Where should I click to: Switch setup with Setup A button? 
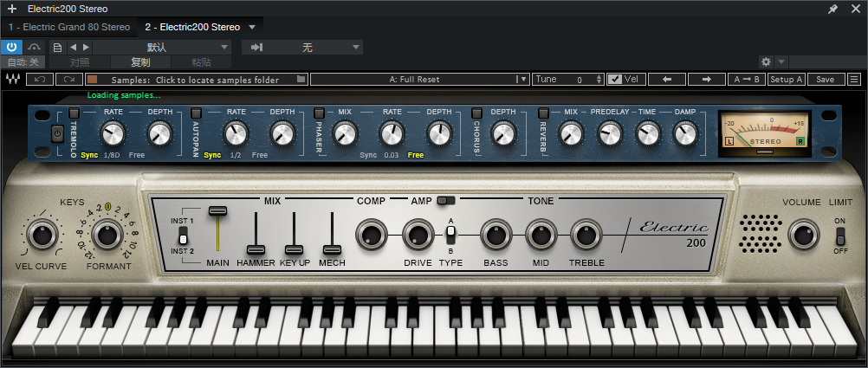coord(787,79)
